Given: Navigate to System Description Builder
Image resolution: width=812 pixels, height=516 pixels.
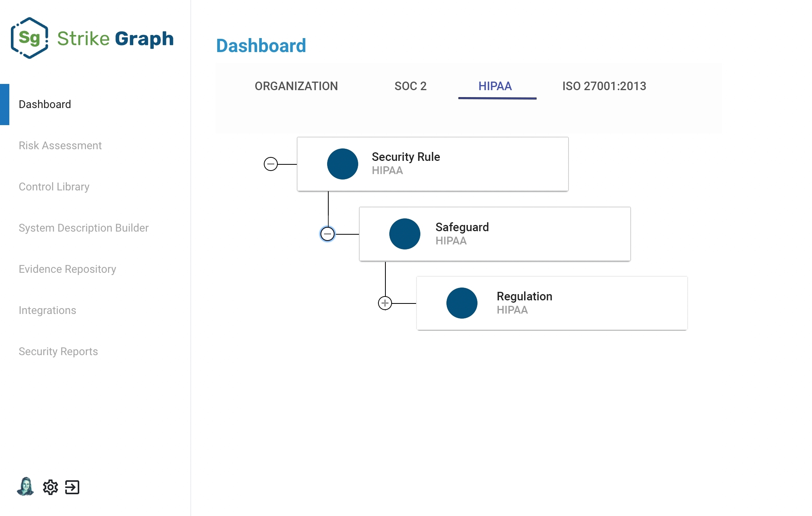Looking at the screenshot, I should pyautogui.click(x=84, y=228).
